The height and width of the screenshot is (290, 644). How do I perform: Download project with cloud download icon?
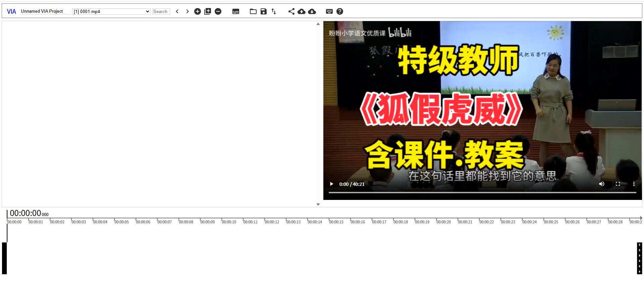click(x=312, y=11)
